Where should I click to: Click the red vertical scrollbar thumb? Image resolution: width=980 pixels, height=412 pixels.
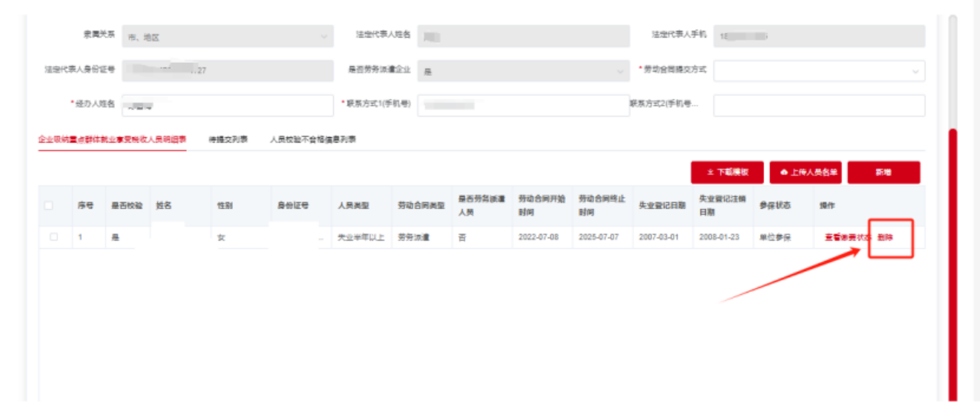pos(952,260)
